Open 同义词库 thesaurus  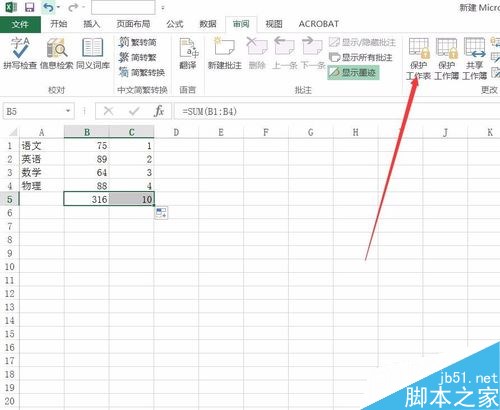pos(93,53)
